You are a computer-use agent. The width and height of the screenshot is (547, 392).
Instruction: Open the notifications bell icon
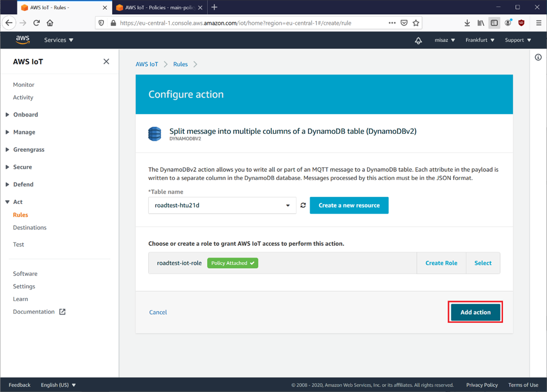click(x=418, y=40)
